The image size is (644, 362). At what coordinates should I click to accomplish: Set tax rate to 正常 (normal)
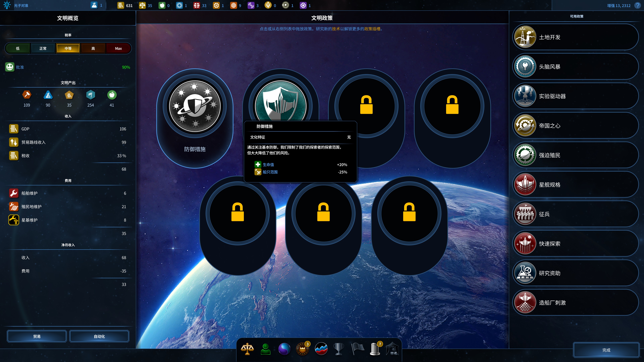43,48
